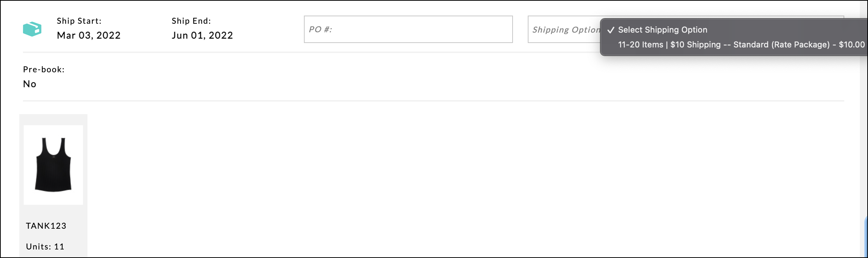
Task: Pick the Select Shipping Option menu entry
Action: click(662, 30)
